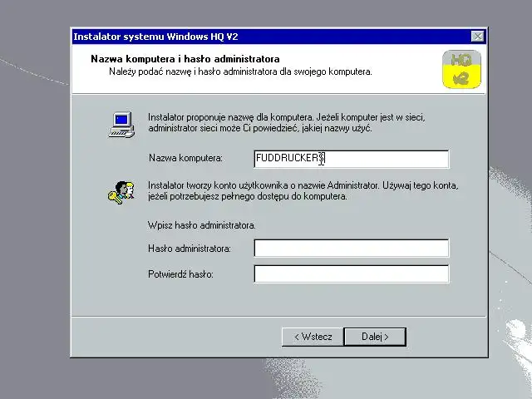Click the "Wpisz hasło administratora." text
This screenshot has width=532, height=399.
pos(201,225)
